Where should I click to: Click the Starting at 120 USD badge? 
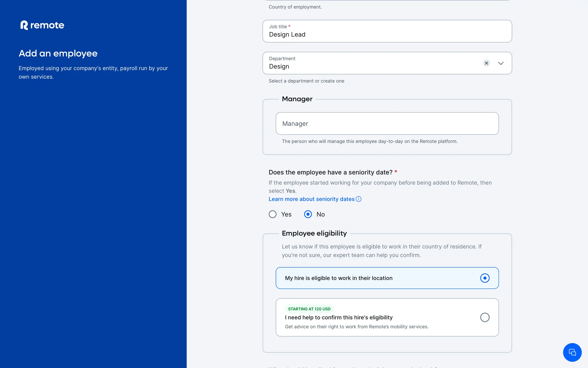309,309
